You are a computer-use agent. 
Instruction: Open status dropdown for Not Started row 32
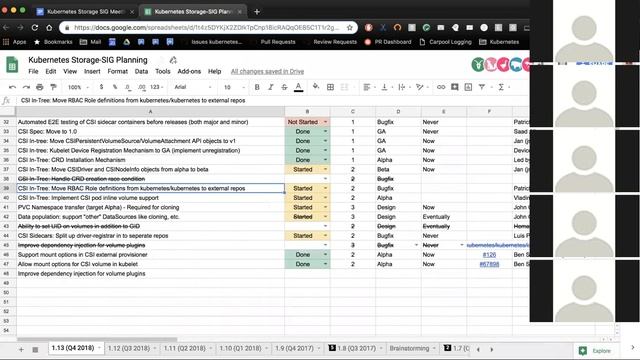325,122
